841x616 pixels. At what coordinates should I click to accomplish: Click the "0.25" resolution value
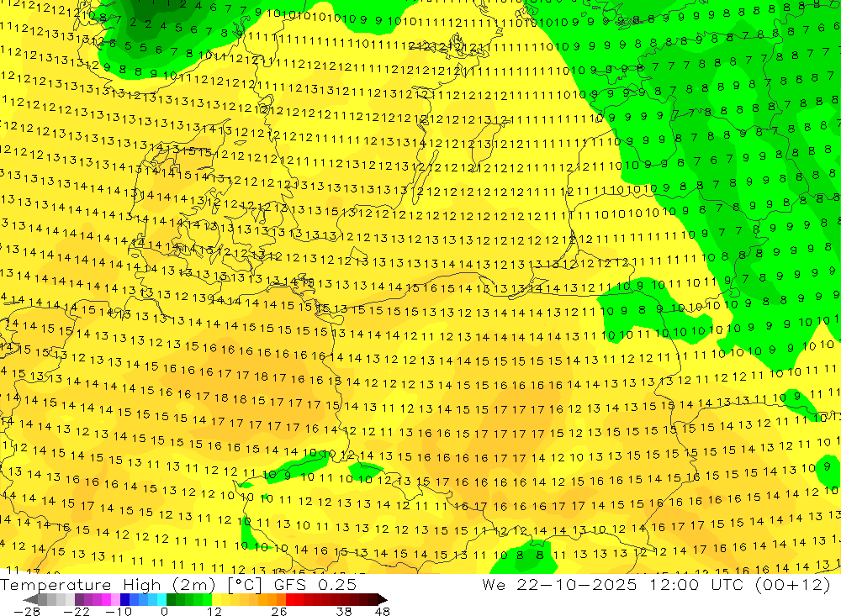337,585
